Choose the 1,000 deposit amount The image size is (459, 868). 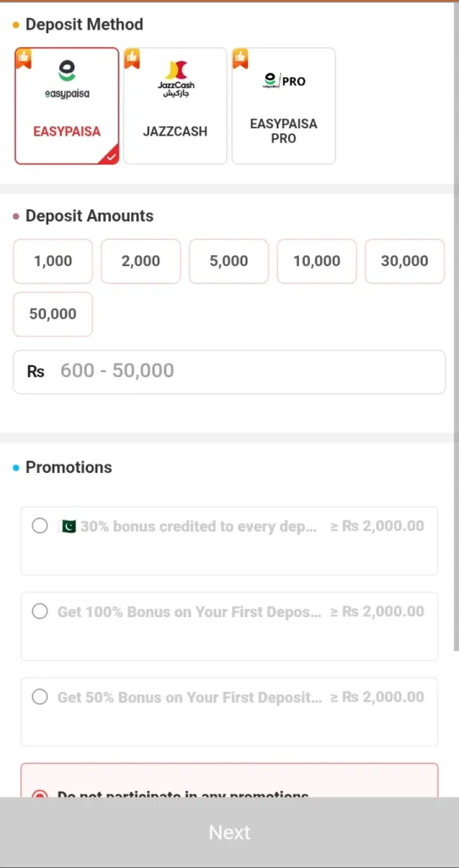tap(53, 261)
